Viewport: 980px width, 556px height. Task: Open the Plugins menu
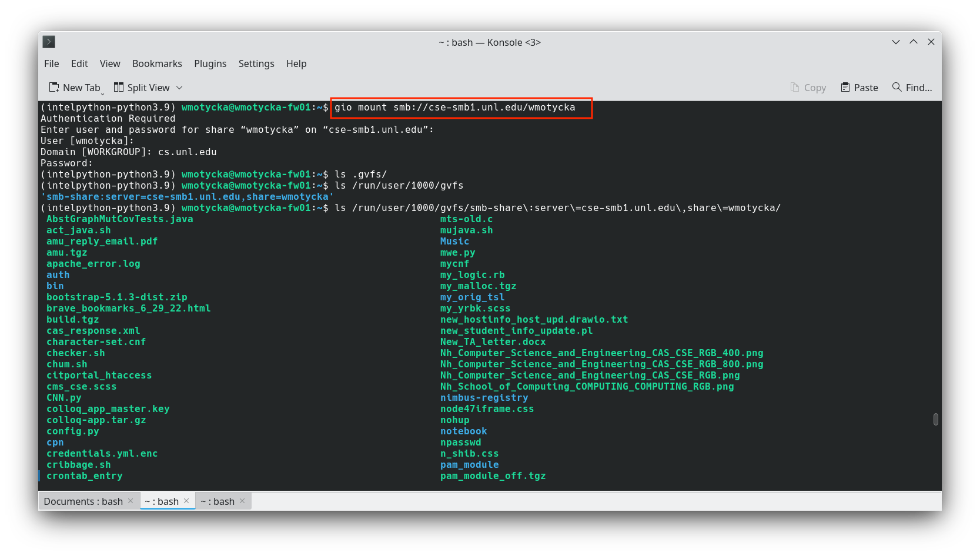coord(210,63)
